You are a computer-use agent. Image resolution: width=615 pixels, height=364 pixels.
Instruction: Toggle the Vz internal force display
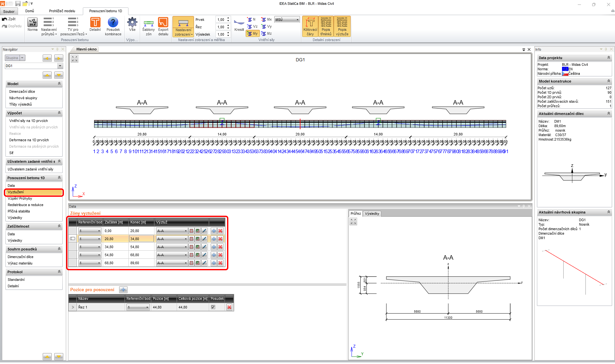252,26
